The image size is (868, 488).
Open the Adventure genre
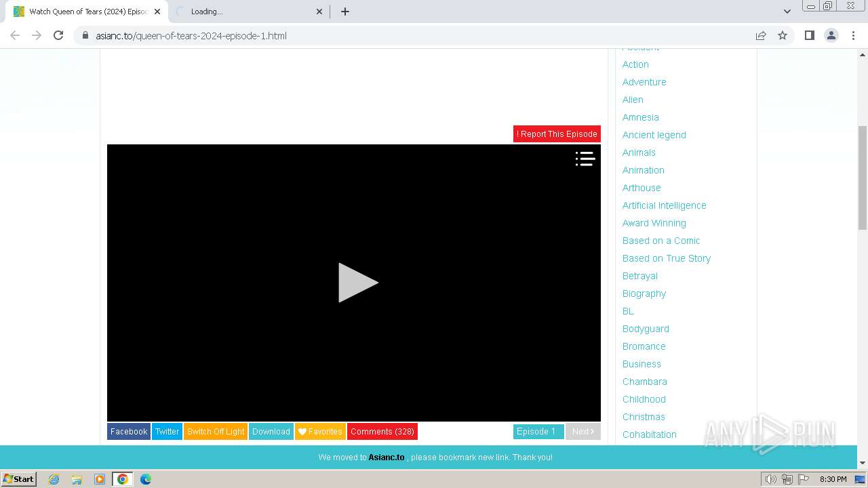644,82
